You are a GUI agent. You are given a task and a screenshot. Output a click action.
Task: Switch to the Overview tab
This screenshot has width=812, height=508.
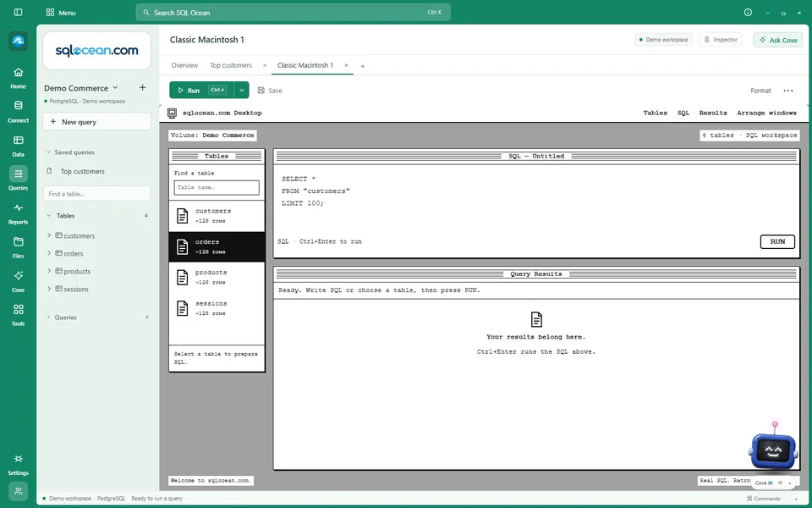184,65
